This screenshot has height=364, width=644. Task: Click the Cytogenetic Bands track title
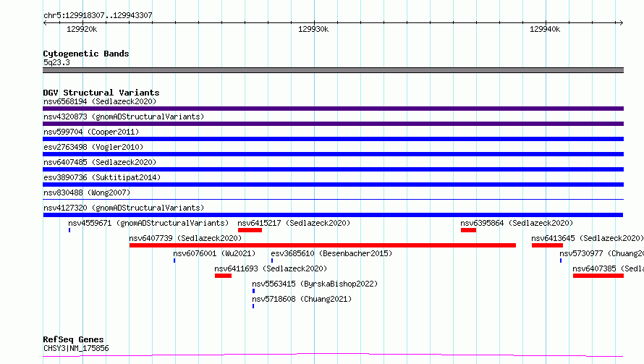(86, 54)
